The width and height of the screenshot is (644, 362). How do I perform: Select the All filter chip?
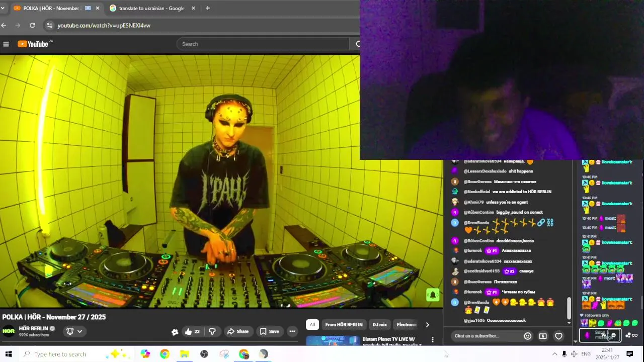312,325
